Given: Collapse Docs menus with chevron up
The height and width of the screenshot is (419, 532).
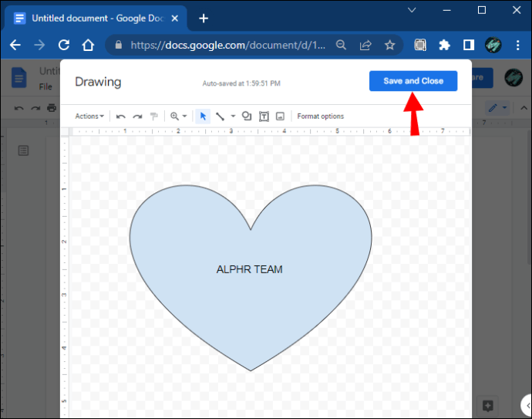Looking at the screenshot, I should tap(524, 108).
